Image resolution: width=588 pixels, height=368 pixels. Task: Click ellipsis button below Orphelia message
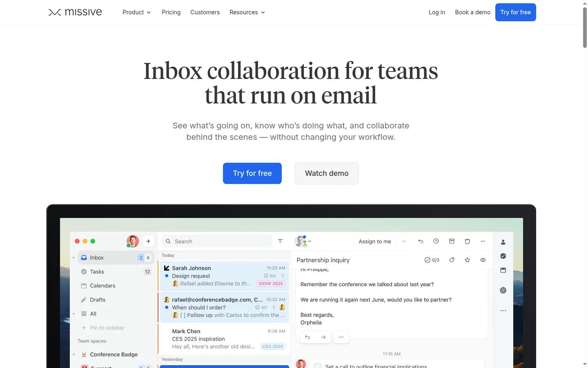click(x=341, y=337)
